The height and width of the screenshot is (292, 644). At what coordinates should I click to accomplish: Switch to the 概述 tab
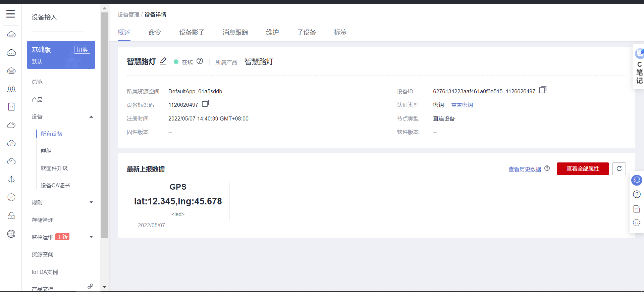(124, 32)
